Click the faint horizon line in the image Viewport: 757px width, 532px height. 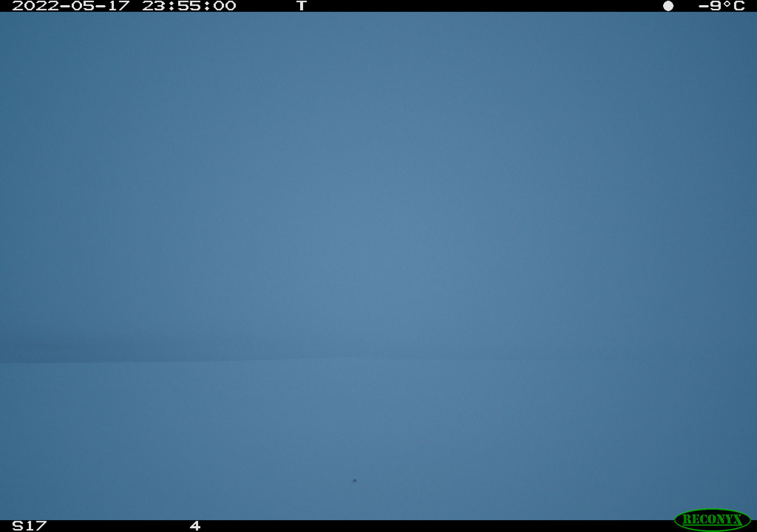coord(378,359)
